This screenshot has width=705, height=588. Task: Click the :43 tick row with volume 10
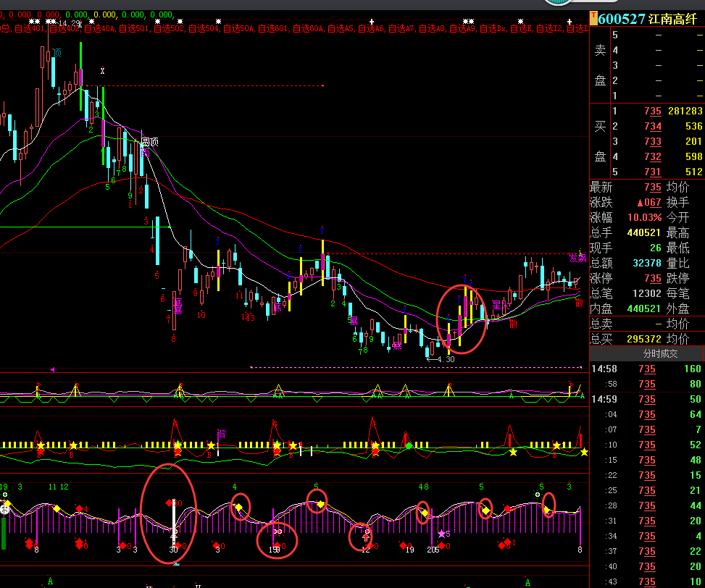point(647,581)
